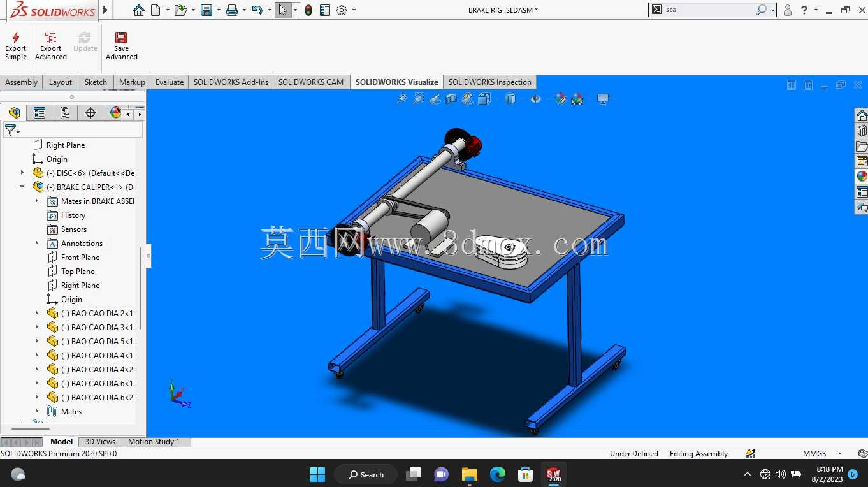The width and height of the screenshot is (868, 487).
Task: Create a new document with the New icon
Action: coord(155,10)
